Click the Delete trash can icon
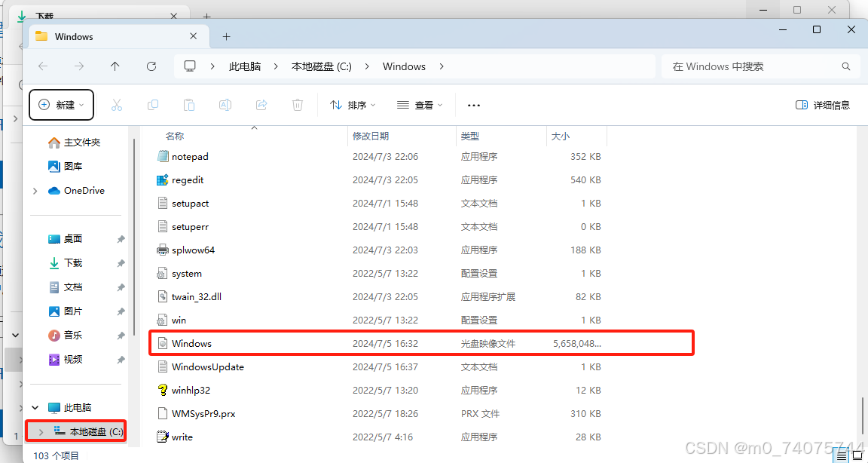868x463 pixels. [298, 105]
